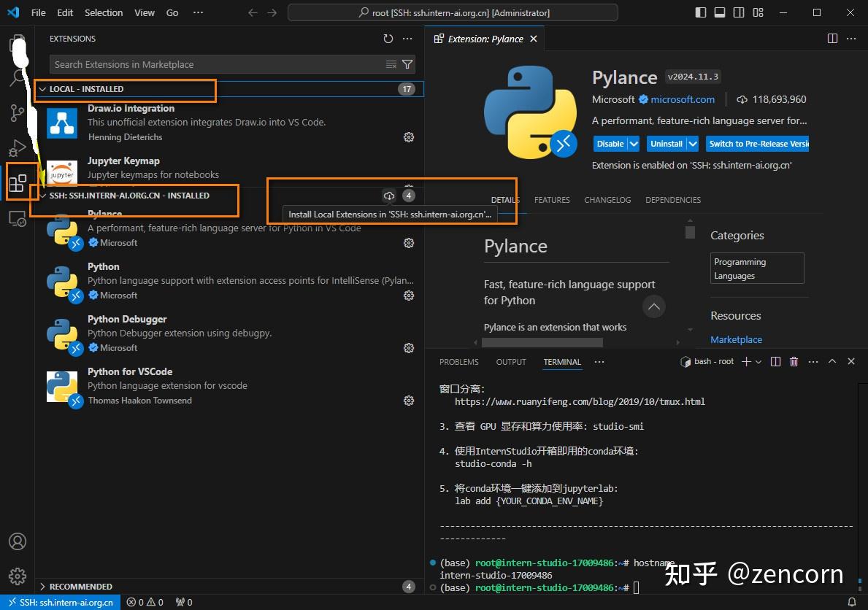Open the Remote Explorer activity bar icon
This screenshot has width=868, height=610.
[x=18, y=219]
